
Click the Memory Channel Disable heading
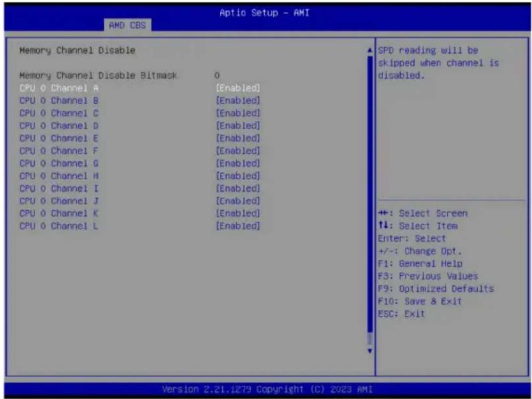(77, 50)
